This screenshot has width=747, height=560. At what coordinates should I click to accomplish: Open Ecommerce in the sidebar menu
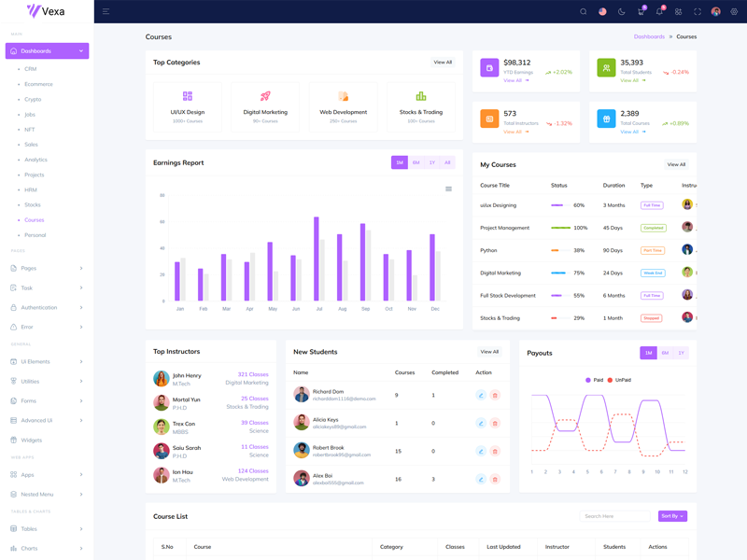coord(38,84)
